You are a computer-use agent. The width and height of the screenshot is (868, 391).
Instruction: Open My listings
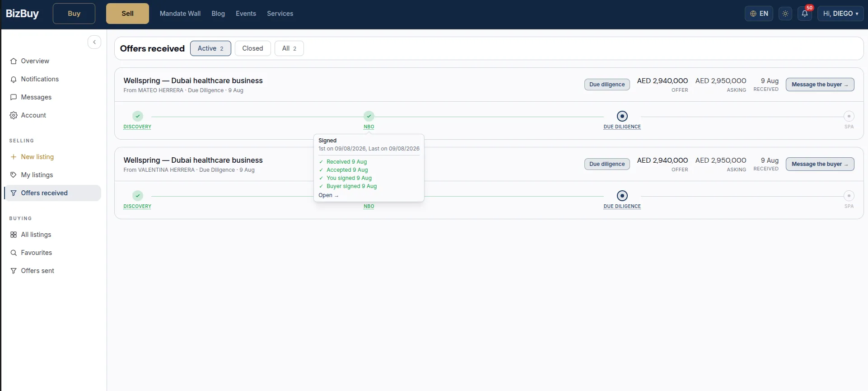pyautogui.click(x=52, y=175)
